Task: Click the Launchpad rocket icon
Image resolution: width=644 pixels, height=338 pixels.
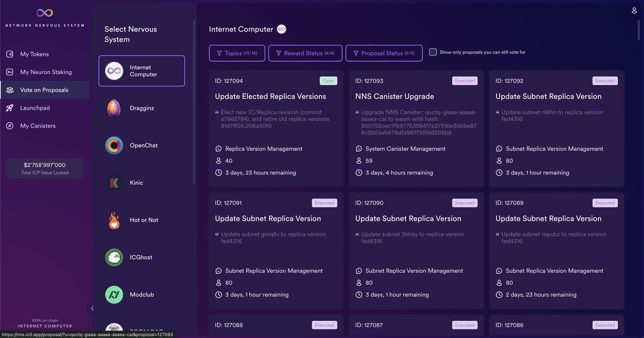Action: pyautogui.click(x=10, y=108)
